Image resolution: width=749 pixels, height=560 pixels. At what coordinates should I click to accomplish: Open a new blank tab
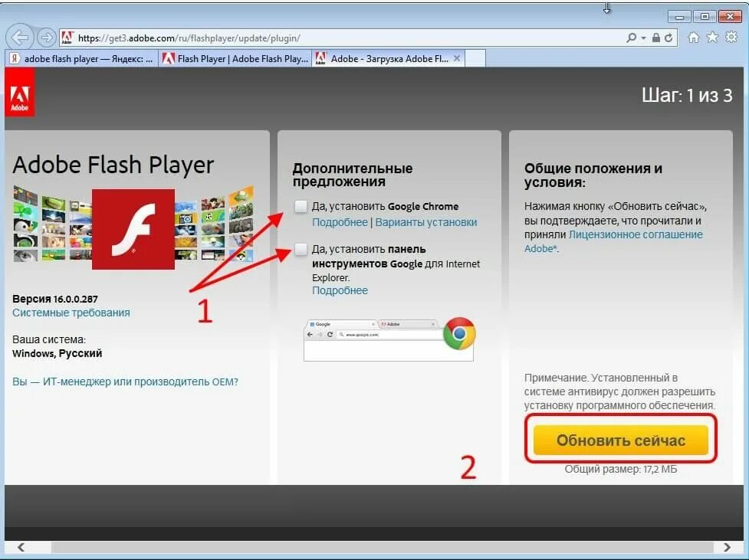[x=475, y=58]
